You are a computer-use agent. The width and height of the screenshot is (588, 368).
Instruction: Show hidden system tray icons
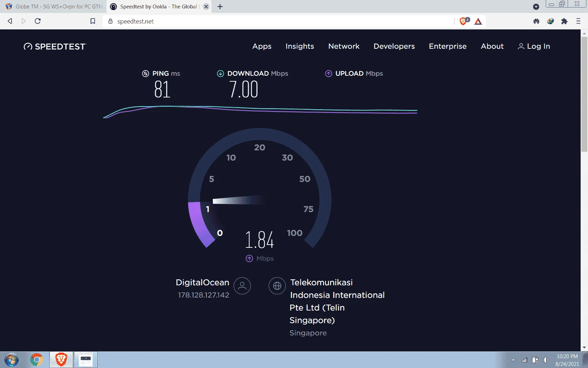coord(513,360)
